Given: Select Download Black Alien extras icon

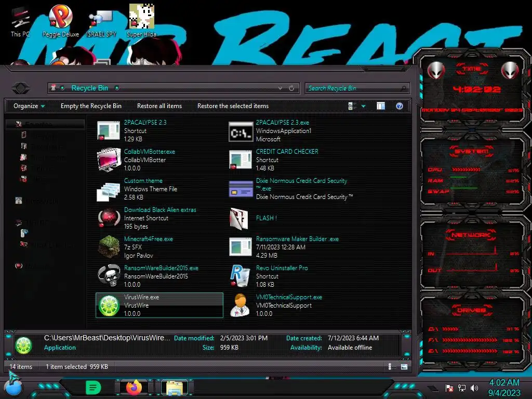Looking at the screenshot, I should click(109, 218).
